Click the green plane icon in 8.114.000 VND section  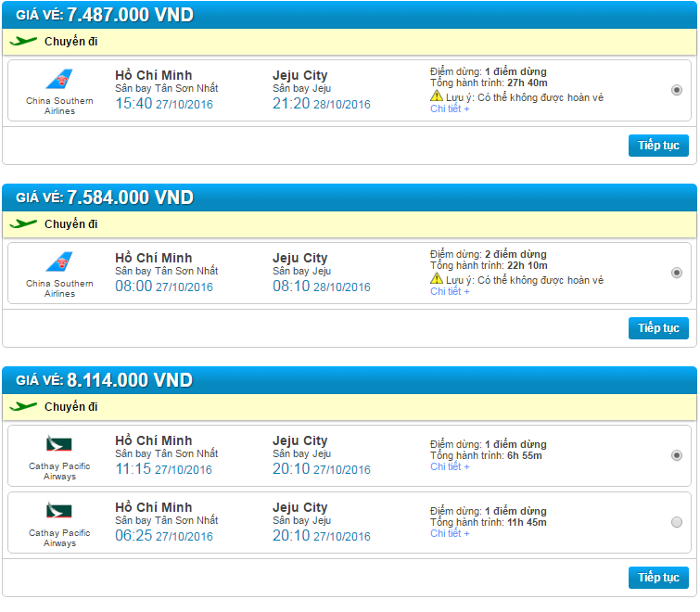point(23,406)
